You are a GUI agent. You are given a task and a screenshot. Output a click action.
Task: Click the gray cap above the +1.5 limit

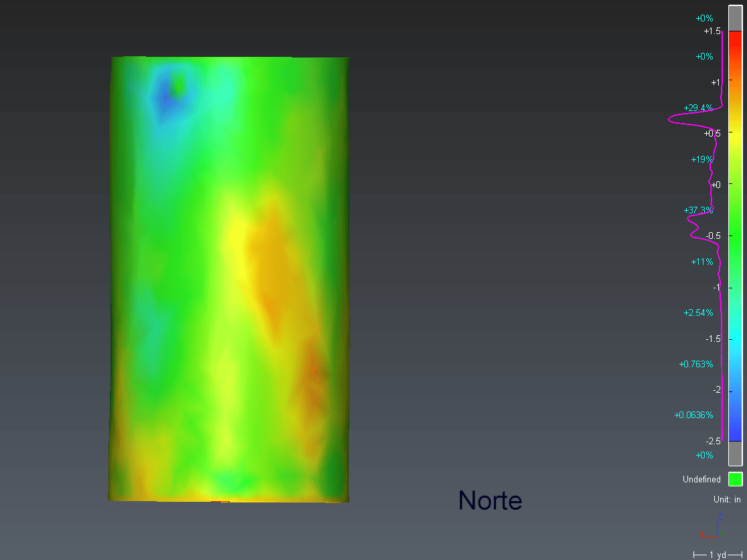[735, 18]
